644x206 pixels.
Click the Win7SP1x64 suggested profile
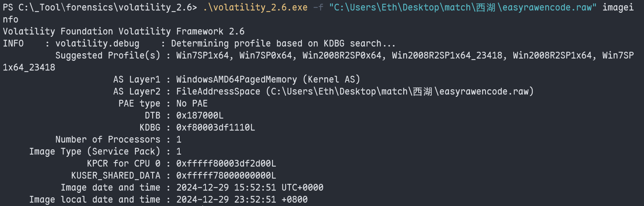click(x=203, y=56)
